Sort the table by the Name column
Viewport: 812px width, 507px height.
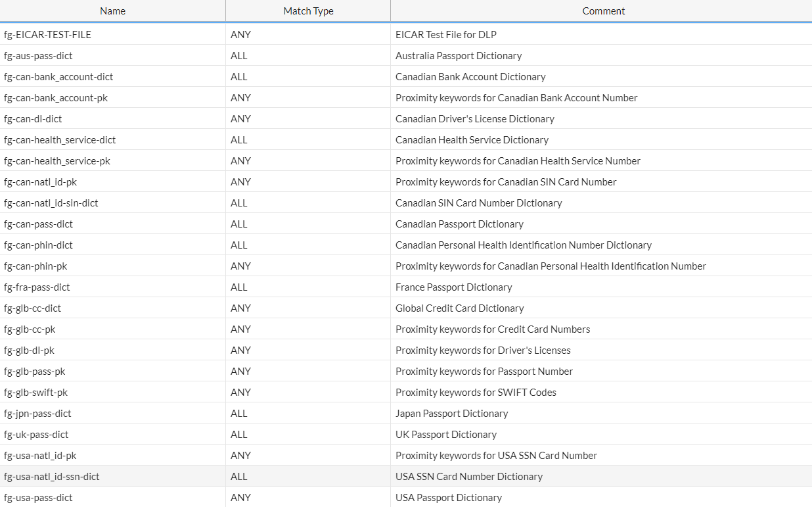pyautogui.click(x=112, y=11)
